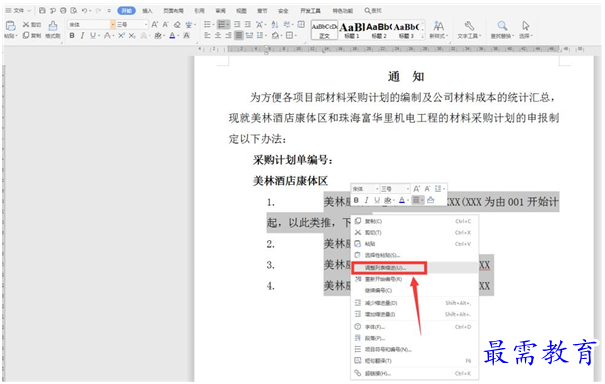
Task: Choose Copy (C) in the context menu
Action: click(415, 221)
